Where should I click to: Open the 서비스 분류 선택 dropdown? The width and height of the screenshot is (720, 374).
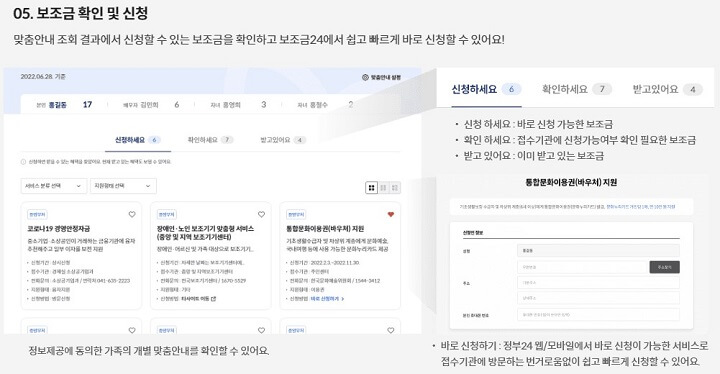[x=54, y=186]
